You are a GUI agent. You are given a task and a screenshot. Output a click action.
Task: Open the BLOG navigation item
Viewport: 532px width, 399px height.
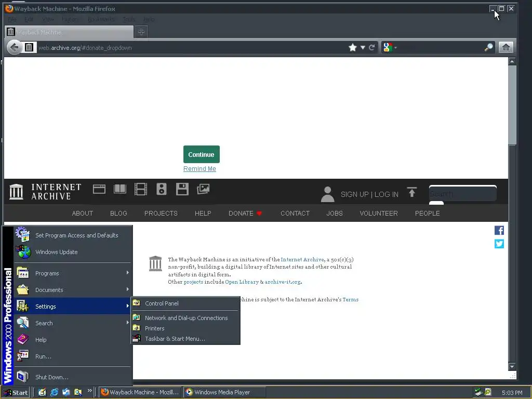pyautogui.click(x=118, y=213)
